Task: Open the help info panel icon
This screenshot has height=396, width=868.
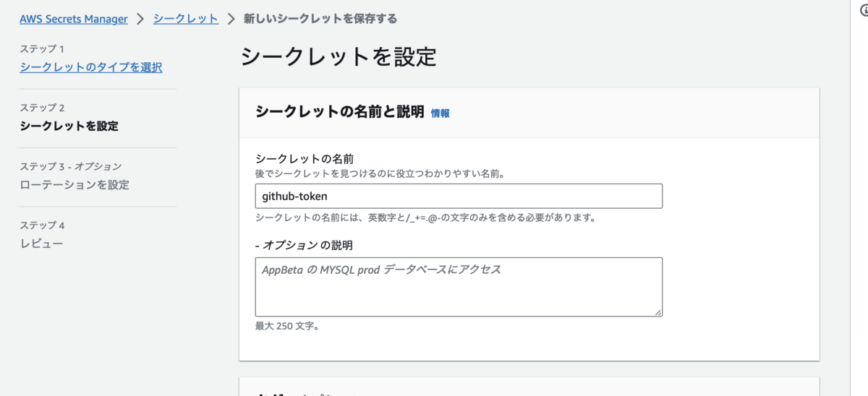Action: click(864, 12)
